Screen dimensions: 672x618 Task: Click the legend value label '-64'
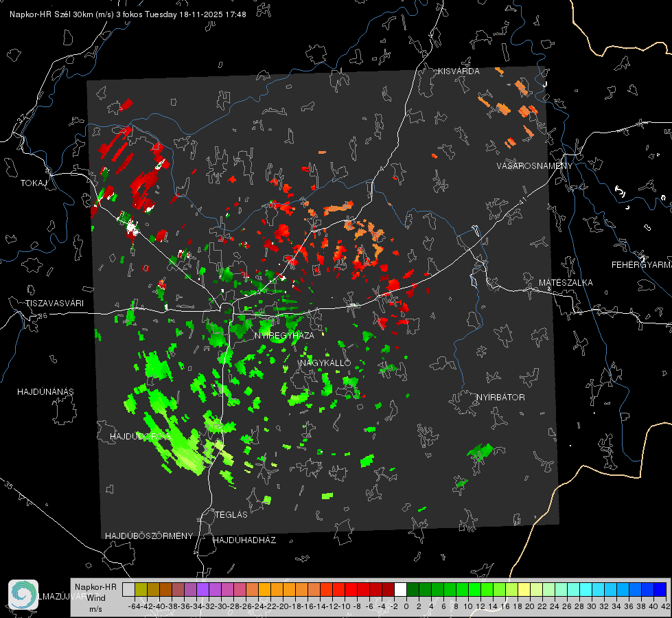pos(134,606)
